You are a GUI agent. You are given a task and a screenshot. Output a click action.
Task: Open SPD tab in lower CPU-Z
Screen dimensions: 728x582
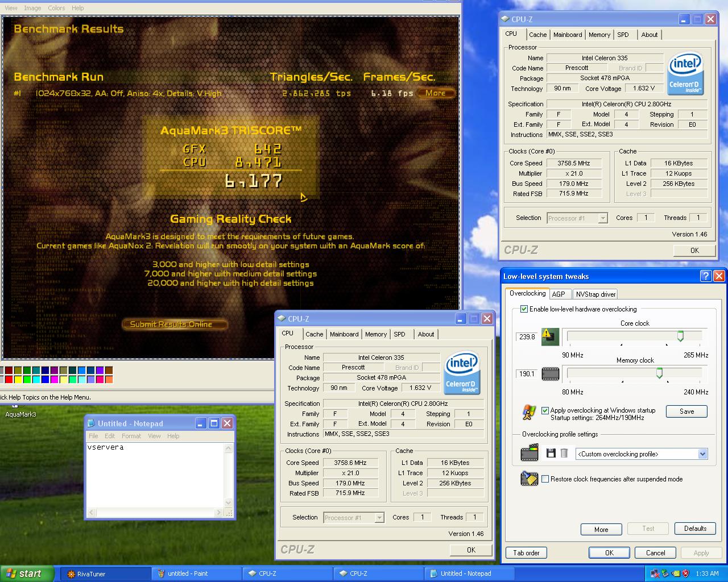[400, 334]
